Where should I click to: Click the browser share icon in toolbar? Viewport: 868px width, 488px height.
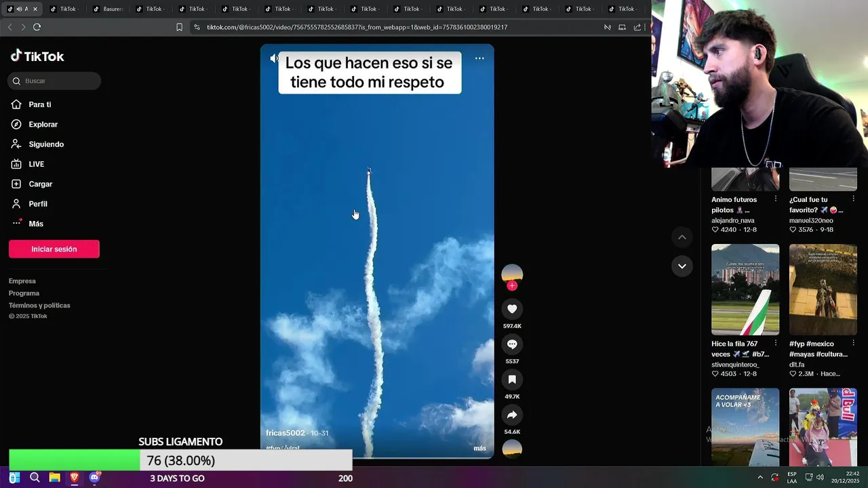pyautogui.click(x=637, y=27)
